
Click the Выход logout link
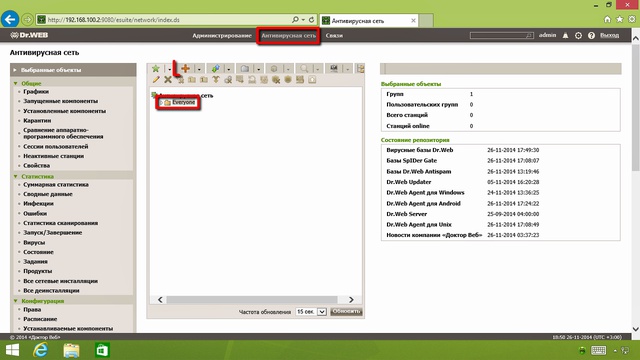(609, 36)
